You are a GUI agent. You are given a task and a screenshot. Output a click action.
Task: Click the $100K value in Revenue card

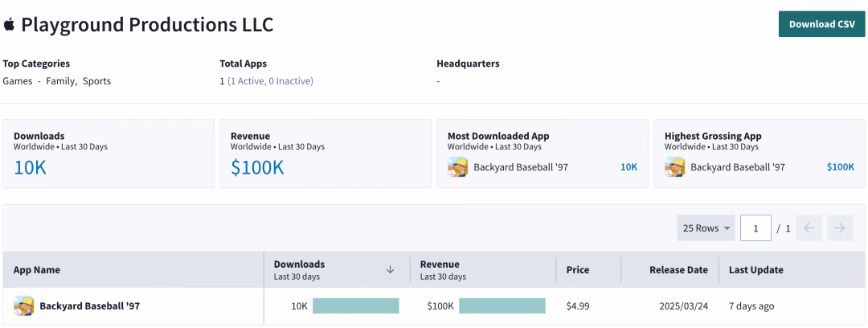click(257, 167)
